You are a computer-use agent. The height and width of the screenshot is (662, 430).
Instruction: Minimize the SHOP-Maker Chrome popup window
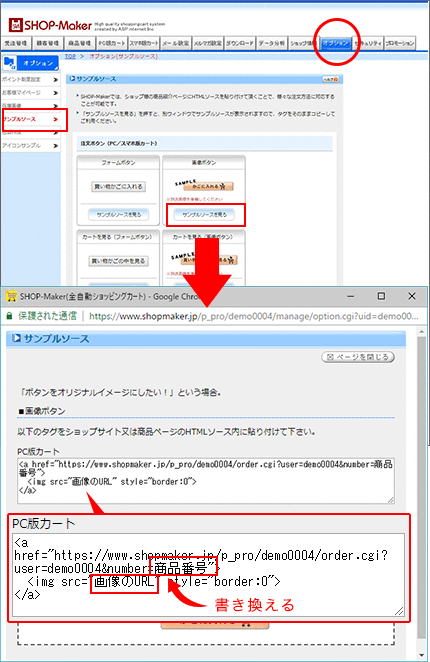pos(351,296)
